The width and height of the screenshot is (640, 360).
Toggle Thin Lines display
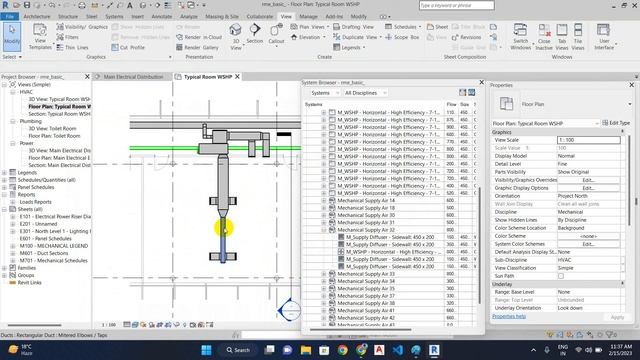tap(72, 47)
